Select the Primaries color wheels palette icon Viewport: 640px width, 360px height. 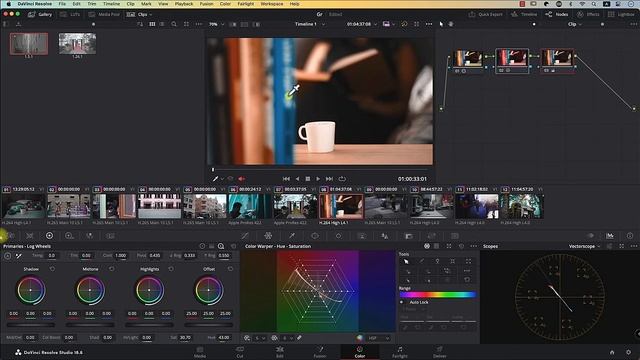[49, 236]
